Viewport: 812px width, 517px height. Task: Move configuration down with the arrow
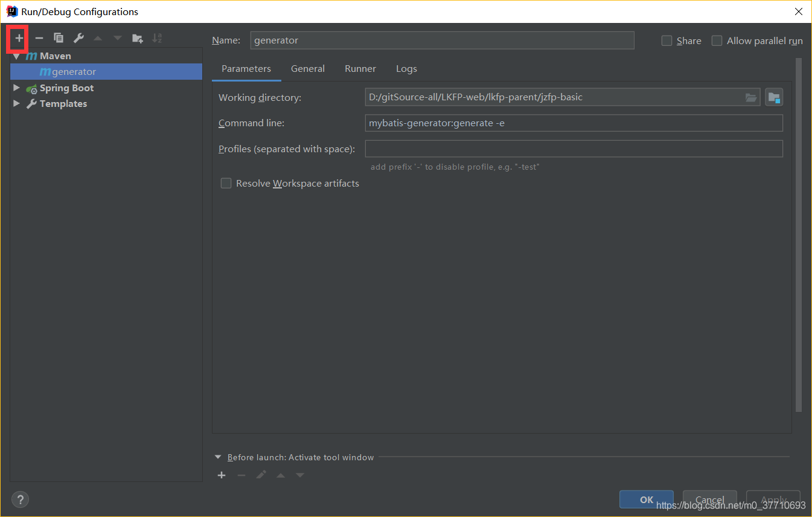[118, 38]
